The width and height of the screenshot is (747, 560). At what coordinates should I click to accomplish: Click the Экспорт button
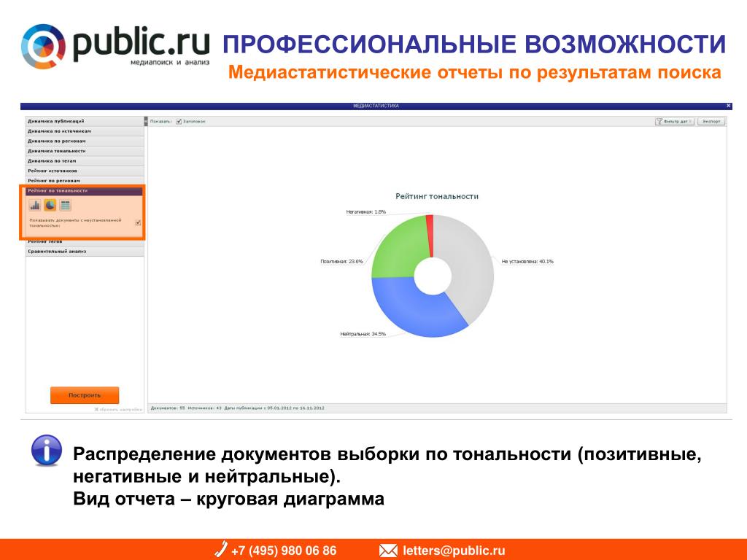point(711,122)
